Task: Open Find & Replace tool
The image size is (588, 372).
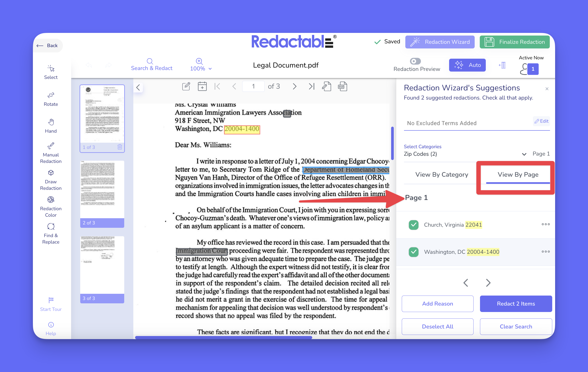Action: 51,227
